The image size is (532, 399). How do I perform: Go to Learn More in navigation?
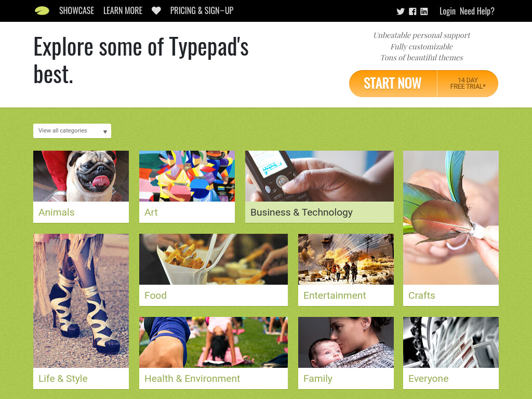coord(123,11)
